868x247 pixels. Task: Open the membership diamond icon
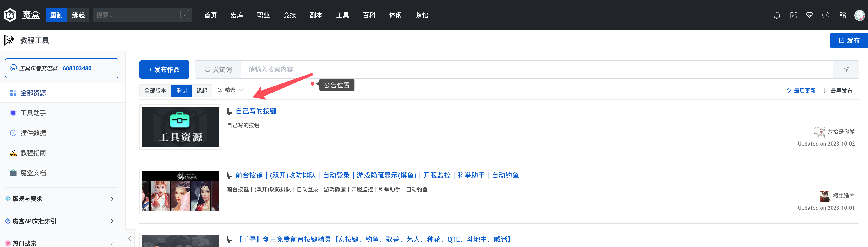(810, 15)
